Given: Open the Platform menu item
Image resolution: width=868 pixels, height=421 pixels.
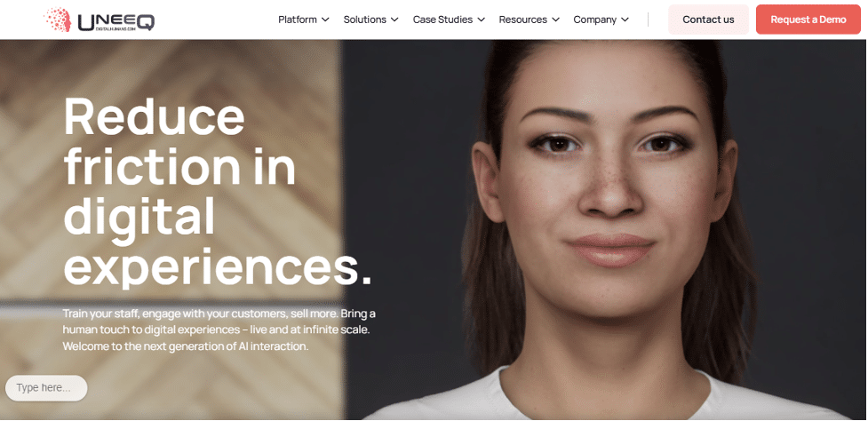Looking at the screenshot, I should tap(298, 20).
